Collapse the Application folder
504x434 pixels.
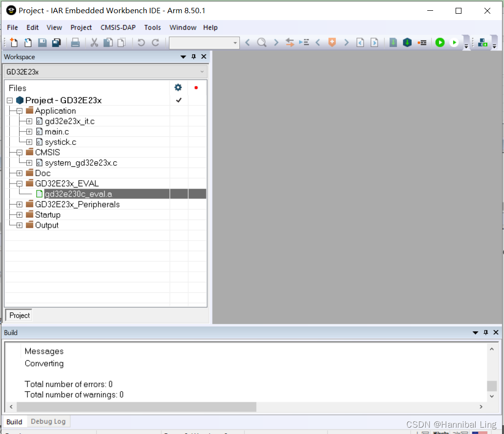pyautogui.click(x=19, y=111)
